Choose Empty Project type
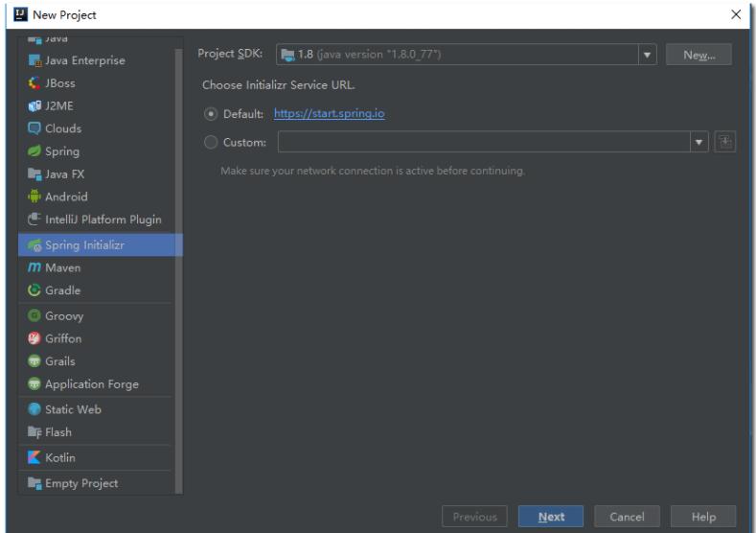Image resolution: width=756 pixels, height=533 pixels. [100, 483]
